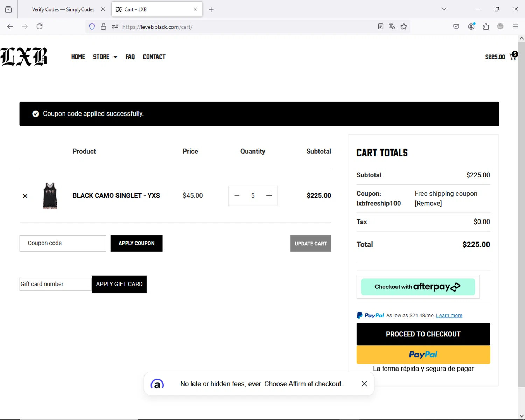Click the browser back arrow
This screenshot has height=420, width=525.
[10, 27]
